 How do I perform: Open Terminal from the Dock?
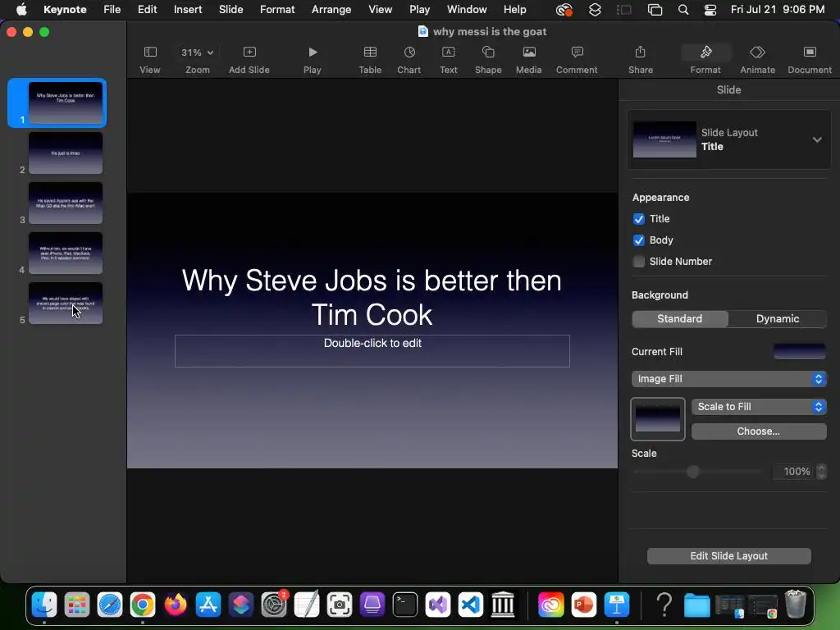pos(405,605)
